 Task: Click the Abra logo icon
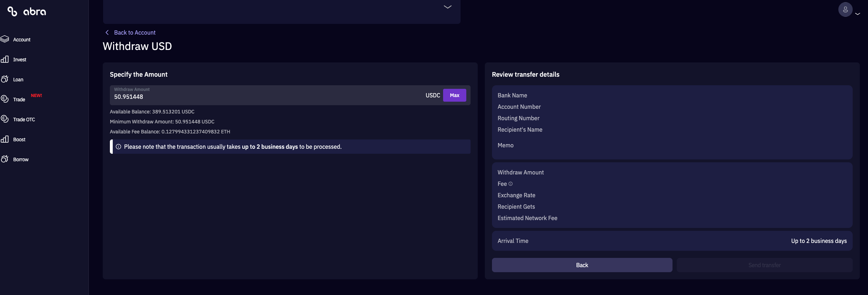(x=12, y=12)
